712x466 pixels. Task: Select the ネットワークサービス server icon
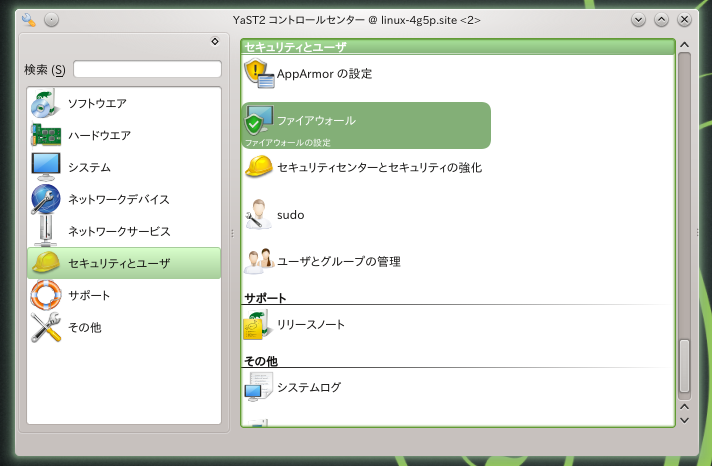(x=45, y=231)
